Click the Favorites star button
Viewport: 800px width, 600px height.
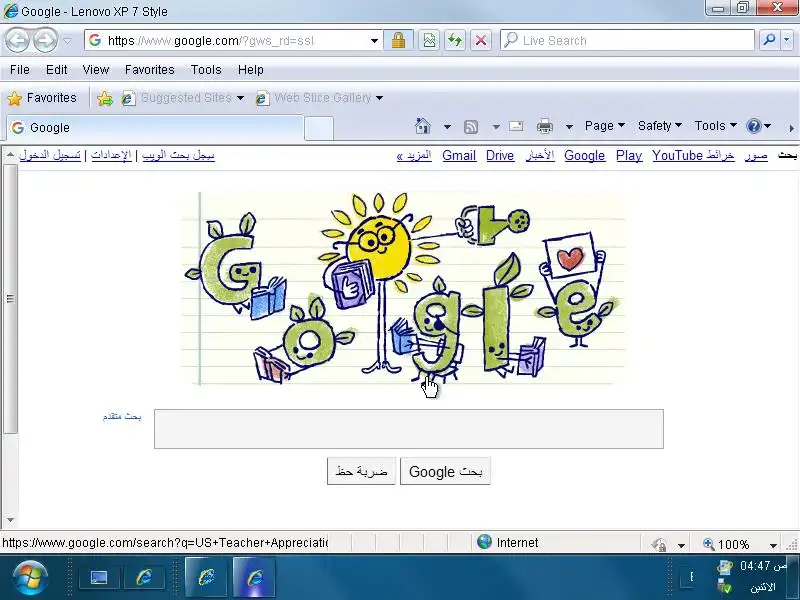pyautogui.click(x=42, y=98)
